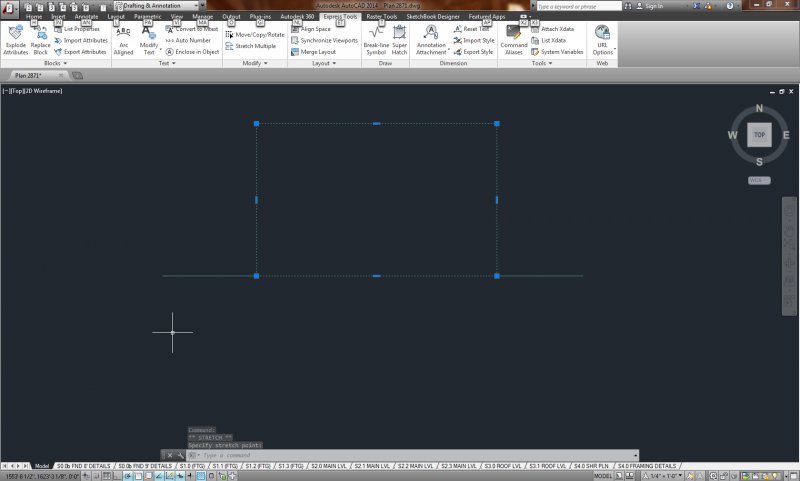Expand the Blocks panel
Viewport: 800px width, 481px height.
56,63
